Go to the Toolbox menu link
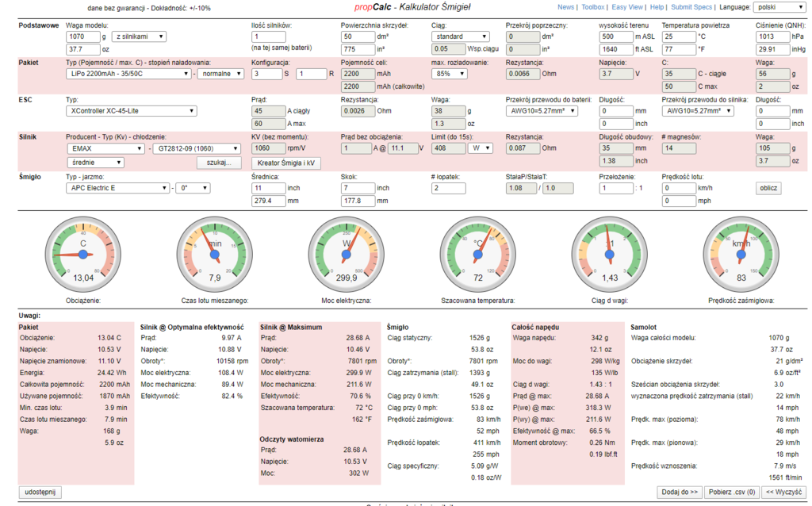This screenshot has width=812, height=506. (592, 6)
